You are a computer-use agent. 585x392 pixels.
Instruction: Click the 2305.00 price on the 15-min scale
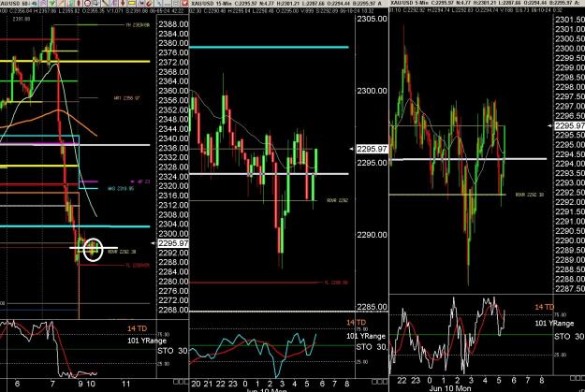[372, 19]
